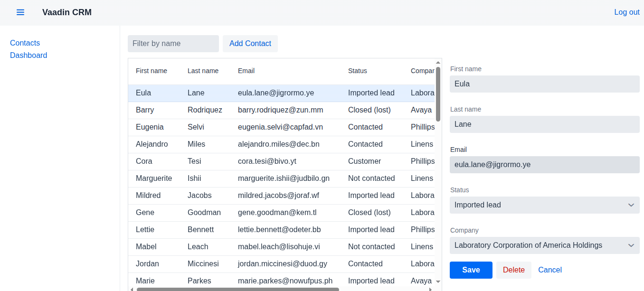Click scroll right arrow below the grid
Viewport: 644px width, 291px height.
tap(431, 289)
